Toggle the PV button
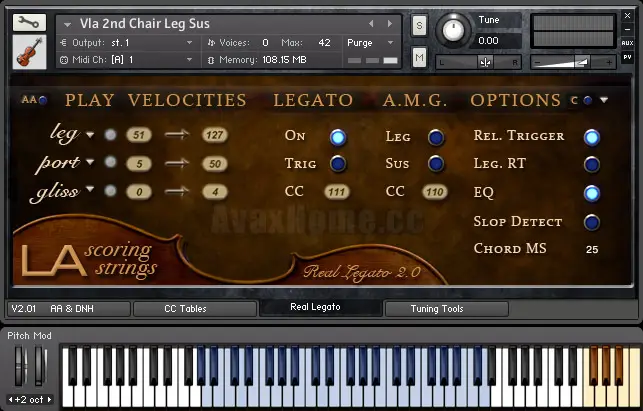643x411 pixels. point(627,57)
